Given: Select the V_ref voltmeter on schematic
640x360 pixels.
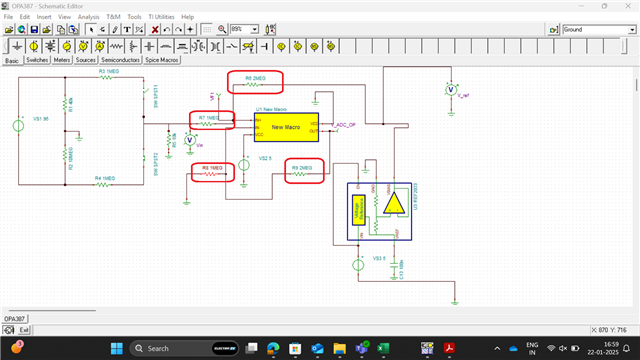Looking at the screenshot, I should click(x=451, y=90).
